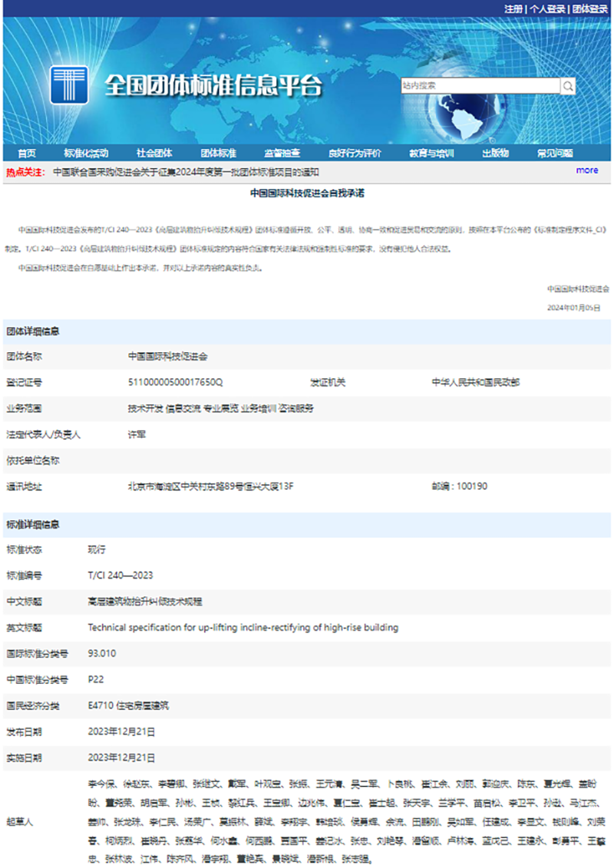Click the date in the 实施日期 row

tap(121, 757)
